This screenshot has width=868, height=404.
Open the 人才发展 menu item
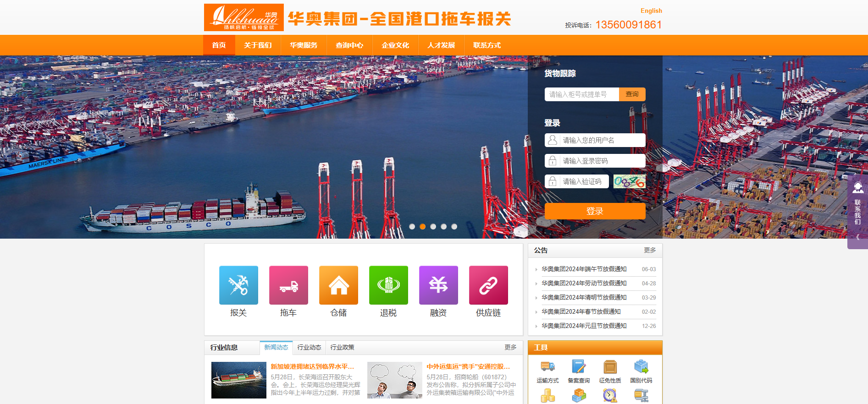coord(441,45)
